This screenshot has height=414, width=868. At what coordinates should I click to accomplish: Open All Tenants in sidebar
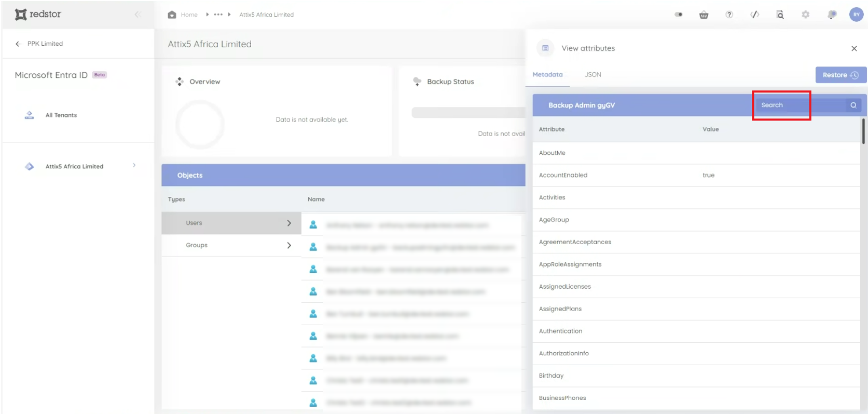(x=61, y=115)
